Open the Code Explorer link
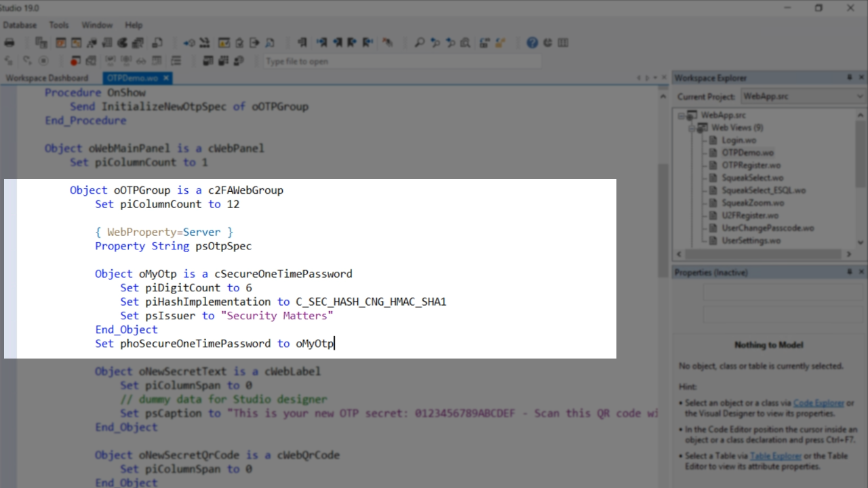This screenshot has height=488, width=868. pos(818,403)
